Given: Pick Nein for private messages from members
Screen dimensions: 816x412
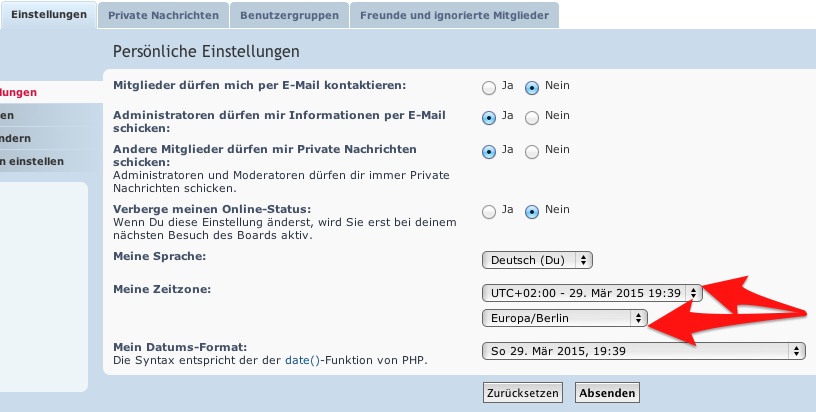Looking at the screenshot, I should 532,151.
